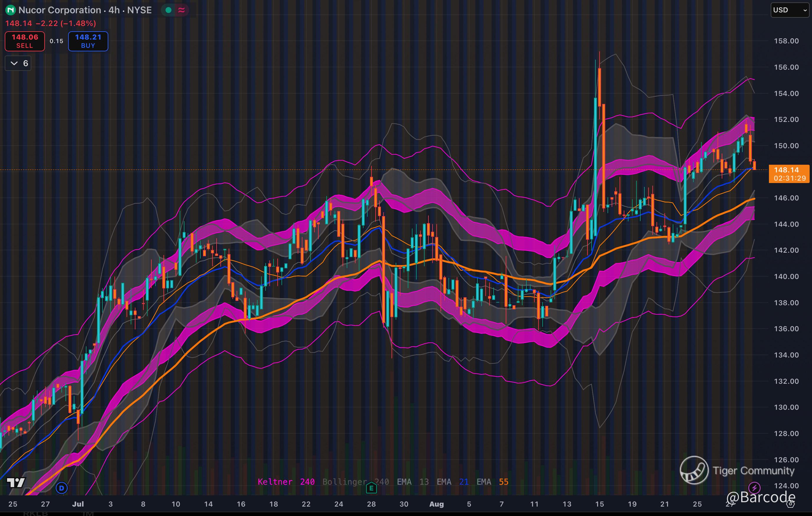Click the pink approximate-data wave icon

pos(181,10)
